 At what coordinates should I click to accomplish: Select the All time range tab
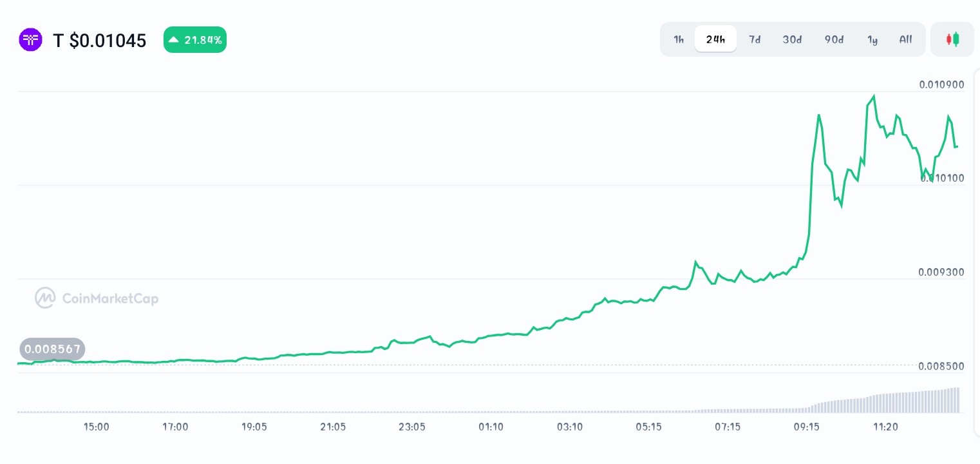point(905,39)
